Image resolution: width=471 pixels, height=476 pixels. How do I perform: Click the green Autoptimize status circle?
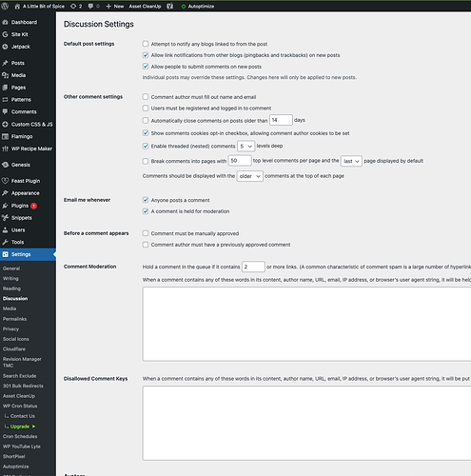(184, 7)
